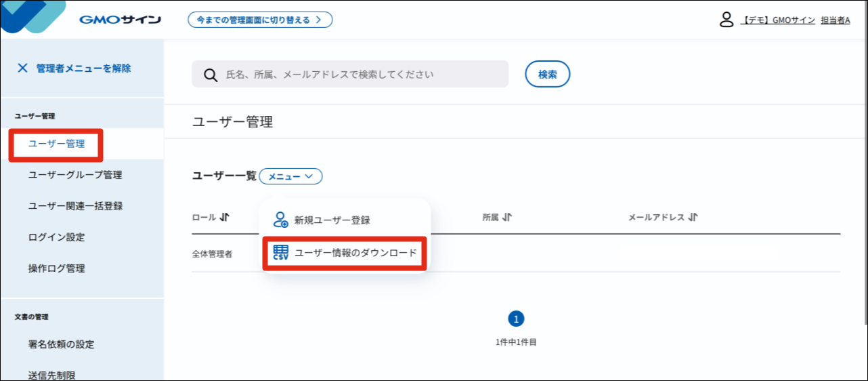The height and width of the screenshot is (381, 868).
Task: Switch to the previous admin screen
Action: [260, 20]
